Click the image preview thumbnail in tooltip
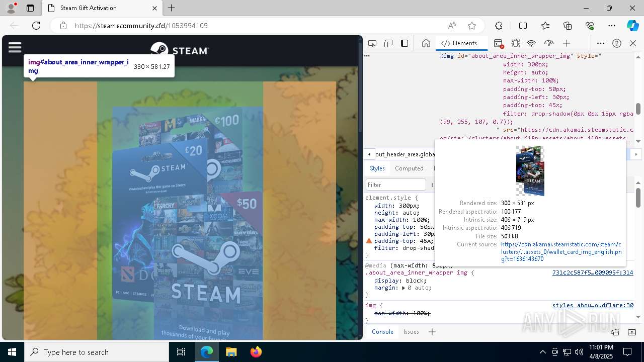The height and width of the screenshot is (362, 644). (x=530, y=171)
